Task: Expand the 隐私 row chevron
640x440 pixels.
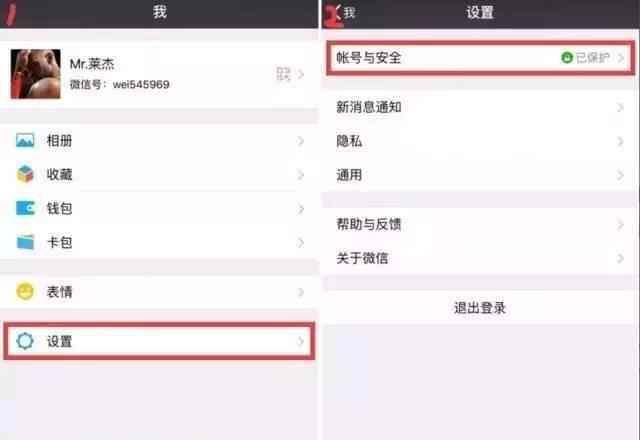Action: (620, 141)
